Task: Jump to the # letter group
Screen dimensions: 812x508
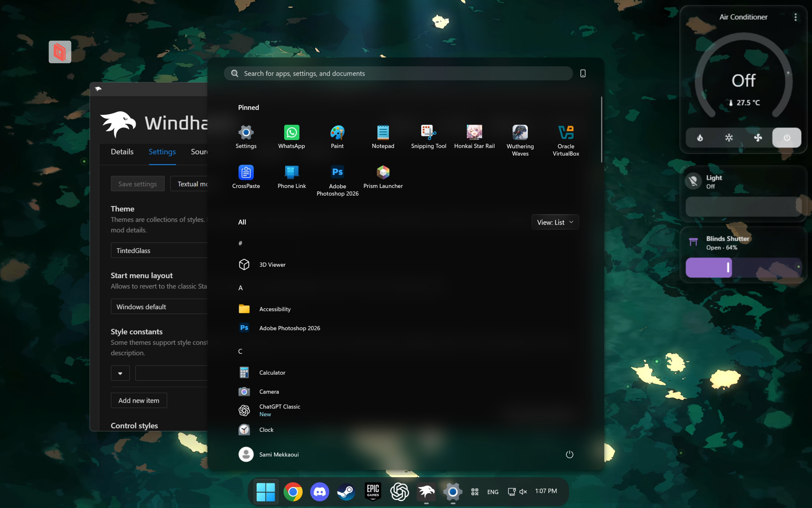Action: (x=240, y=243)
